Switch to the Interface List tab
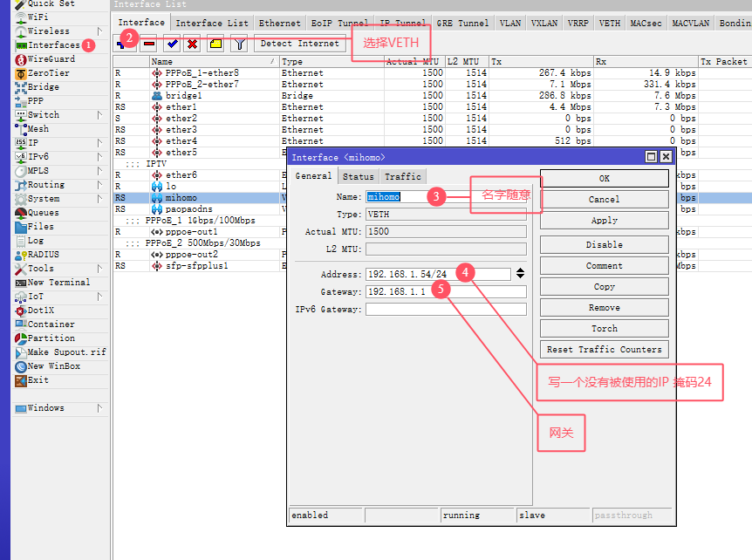Viewport: 752px width, 560px height. [x=212, y=23]
